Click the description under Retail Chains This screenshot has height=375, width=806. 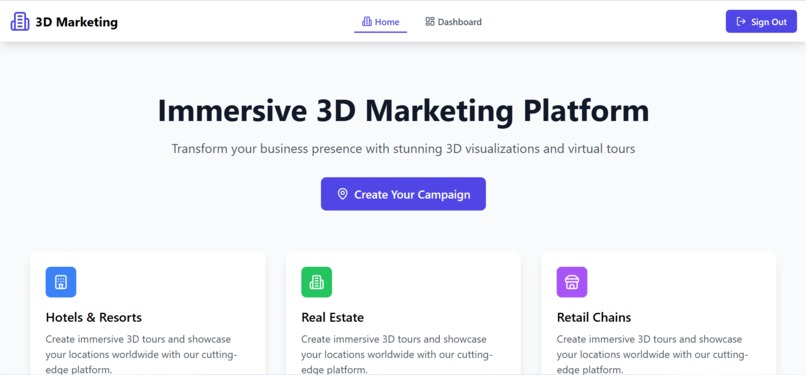pyautogui.click(x=652, y=354)
